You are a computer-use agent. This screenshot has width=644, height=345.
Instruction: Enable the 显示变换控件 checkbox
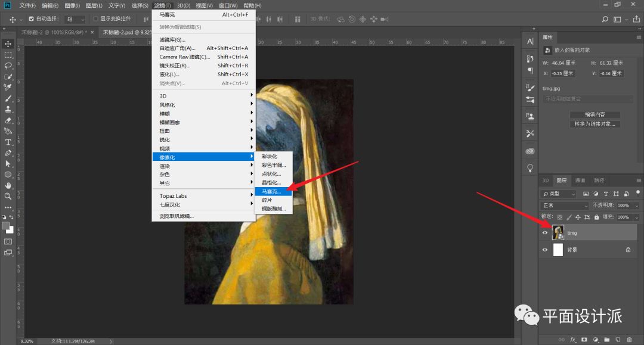(x=95, y=19)
